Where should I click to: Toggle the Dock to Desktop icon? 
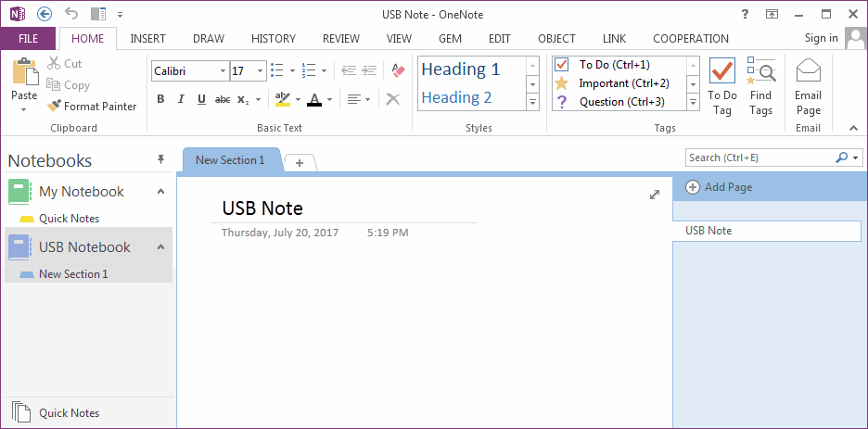tap(98, 14)
